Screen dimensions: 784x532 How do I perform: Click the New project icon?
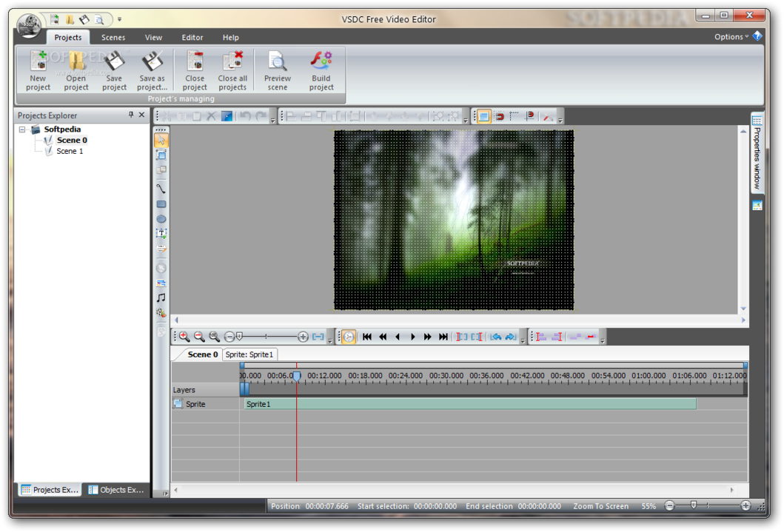[x=38, y=61]
